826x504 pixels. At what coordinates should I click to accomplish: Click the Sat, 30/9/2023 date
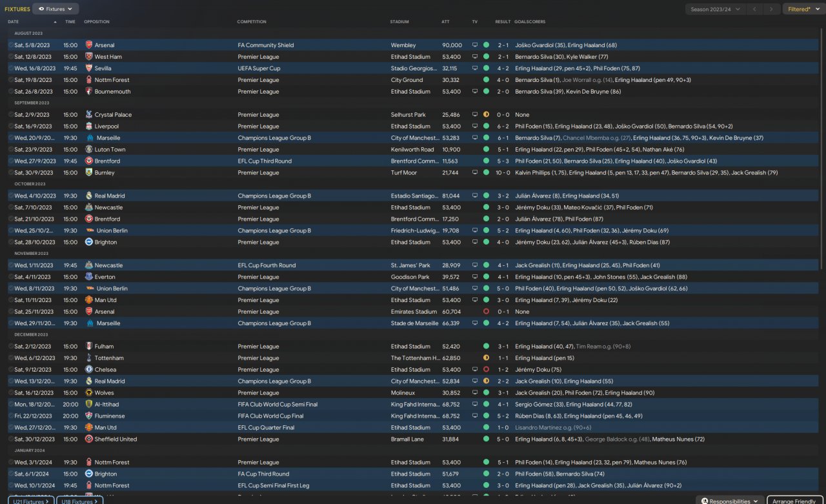pos(35,173)
